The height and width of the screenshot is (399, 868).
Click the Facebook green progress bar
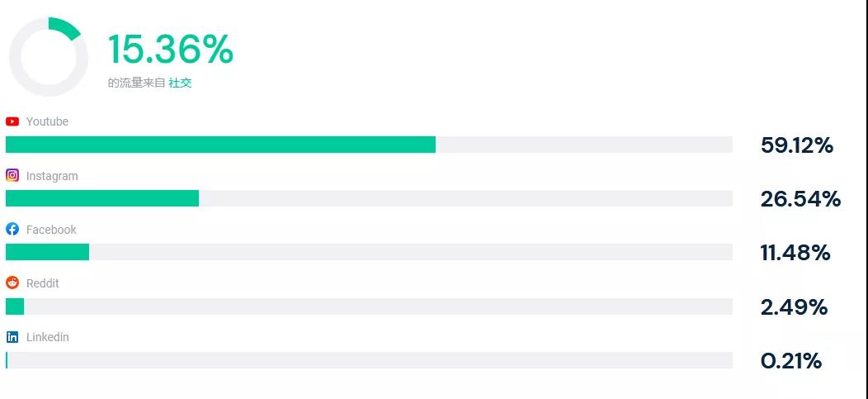[47, 252]
